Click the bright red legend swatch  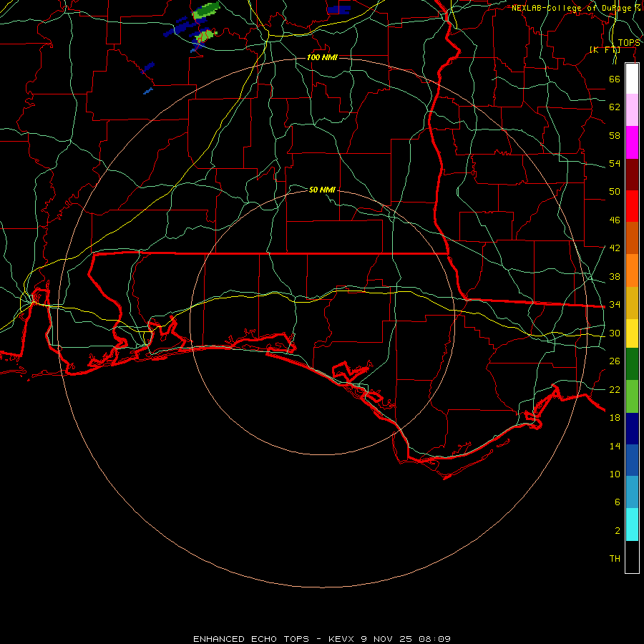point(632,206)
